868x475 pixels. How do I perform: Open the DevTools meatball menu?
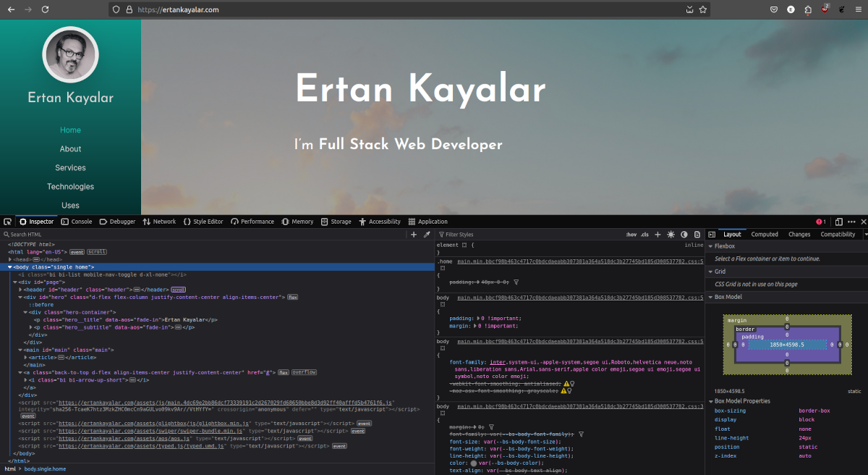coord(851,222)
